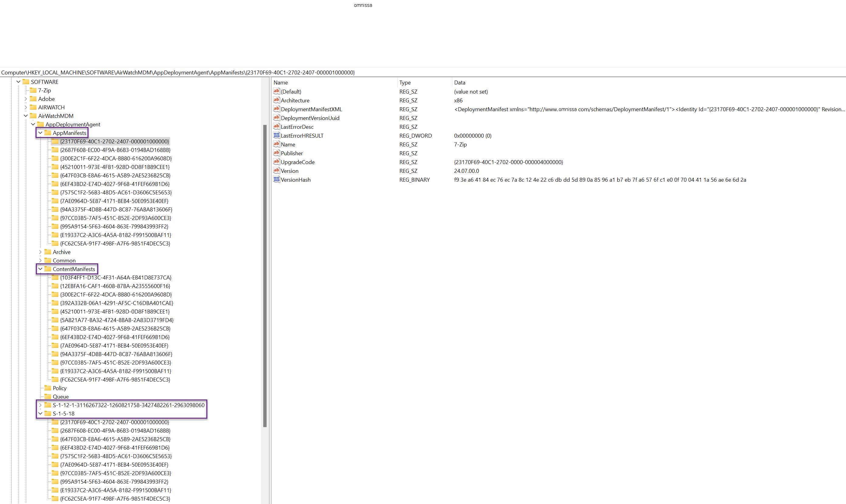Viewport: 846px width, 504px height.
Task: Click the Publisher string value icon
Action: (x=276, y=153)
